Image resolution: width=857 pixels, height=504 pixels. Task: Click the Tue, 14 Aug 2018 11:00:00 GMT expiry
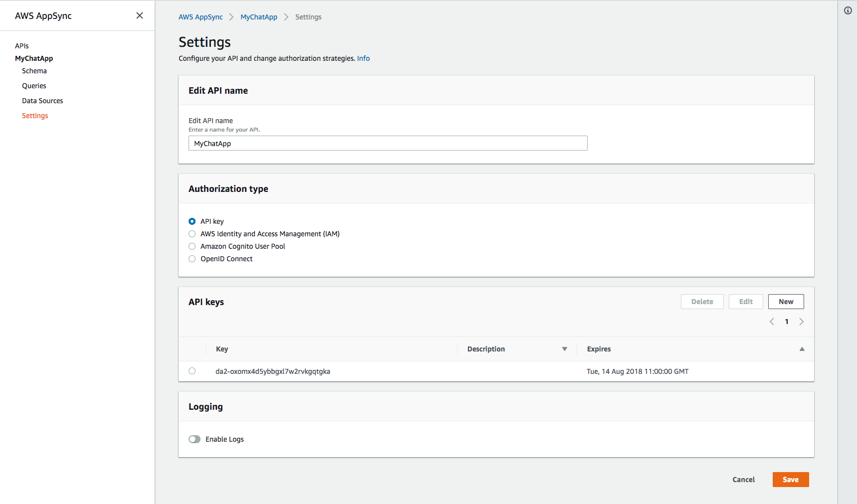(x=638, y=371)
